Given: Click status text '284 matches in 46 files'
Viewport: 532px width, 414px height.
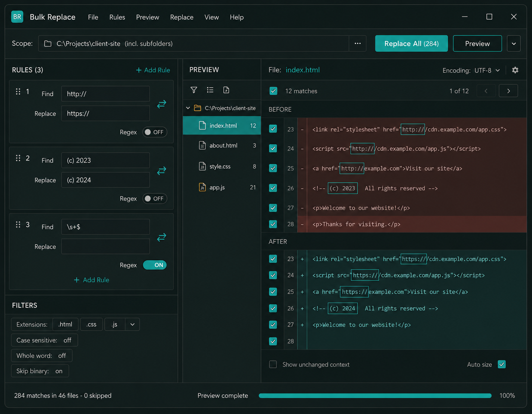Looking at the screenshot, I should pyautogui.click(x=46, y=396).
